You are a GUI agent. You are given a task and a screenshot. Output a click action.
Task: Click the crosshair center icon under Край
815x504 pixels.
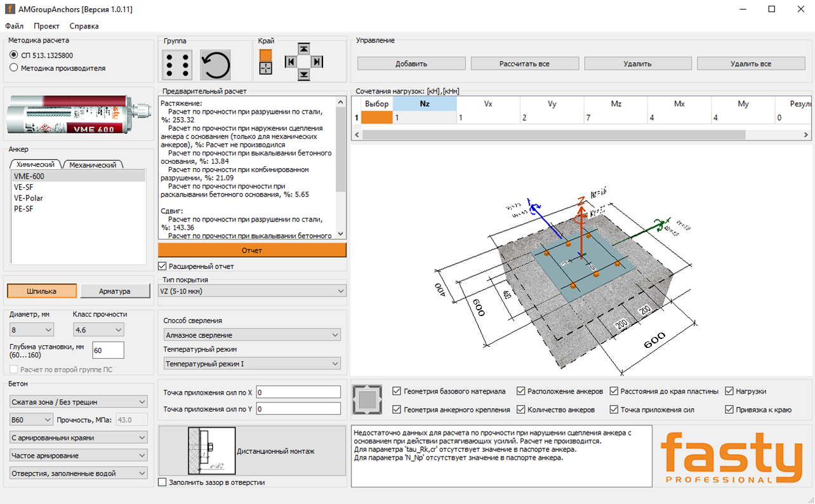click(x=266, y=69)
